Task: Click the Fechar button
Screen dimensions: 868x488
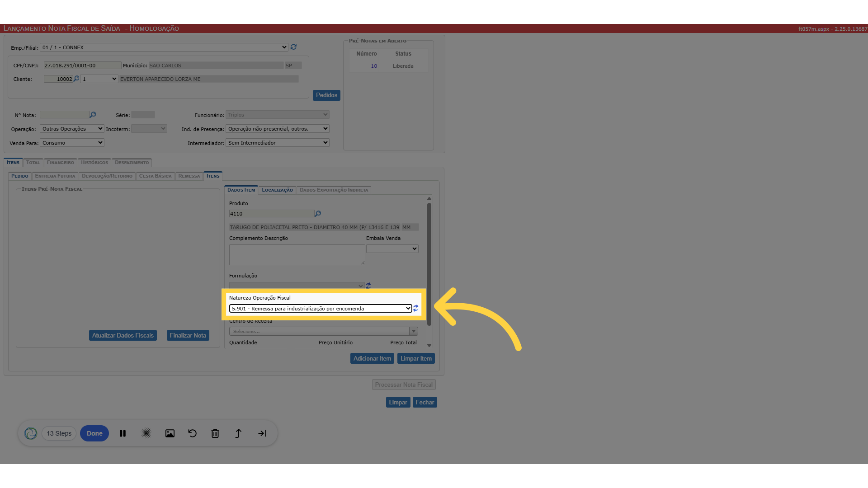Action: pyautogui.click(x=425, y=402)
